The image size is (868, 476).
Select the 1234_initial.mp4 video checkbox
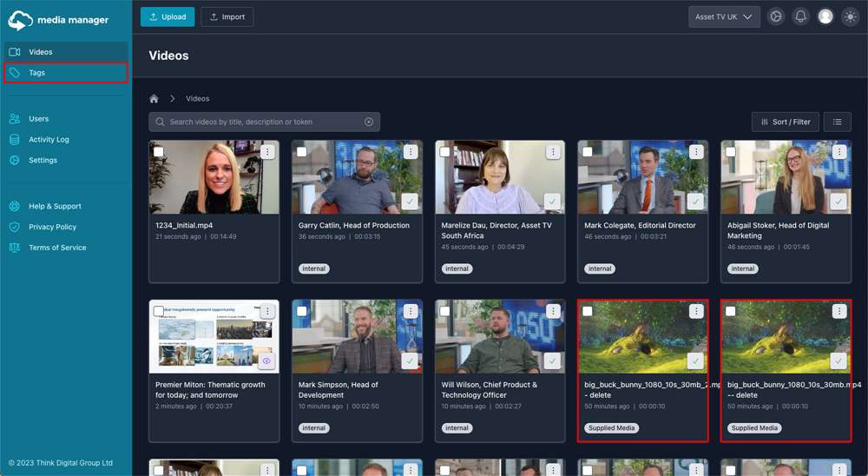159,152
